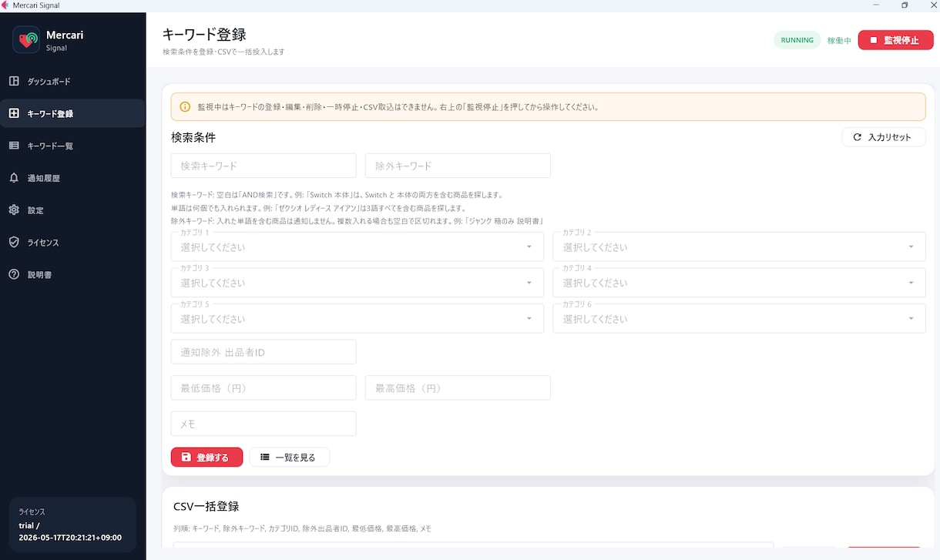
Task: Click the notification history bell icon
Action: click(x=14, y=178)
